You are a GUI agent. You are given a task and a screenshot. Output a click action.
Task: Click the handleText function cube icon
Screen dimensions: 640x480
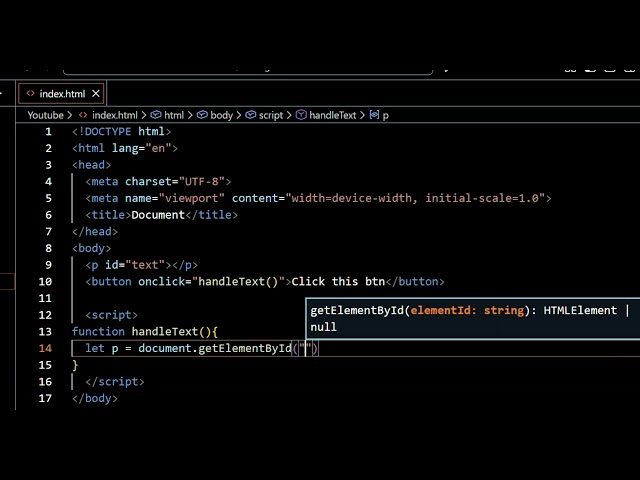click(301, 115)
